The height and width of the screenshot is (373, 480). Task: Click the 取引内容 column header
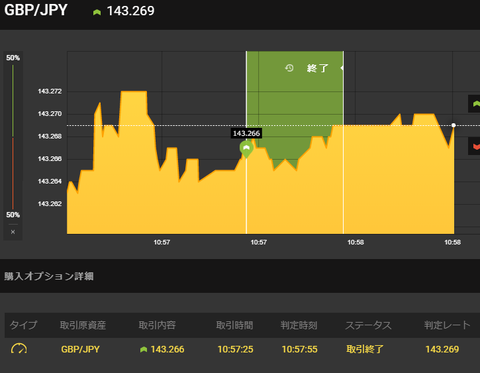click(157, 325)
